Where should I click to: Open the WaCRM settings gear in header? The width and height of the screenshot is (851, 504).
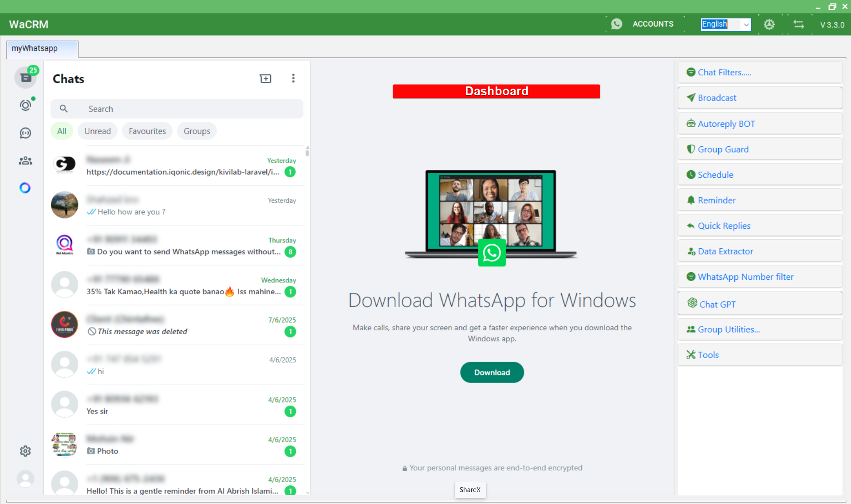(x=769, y=24)
